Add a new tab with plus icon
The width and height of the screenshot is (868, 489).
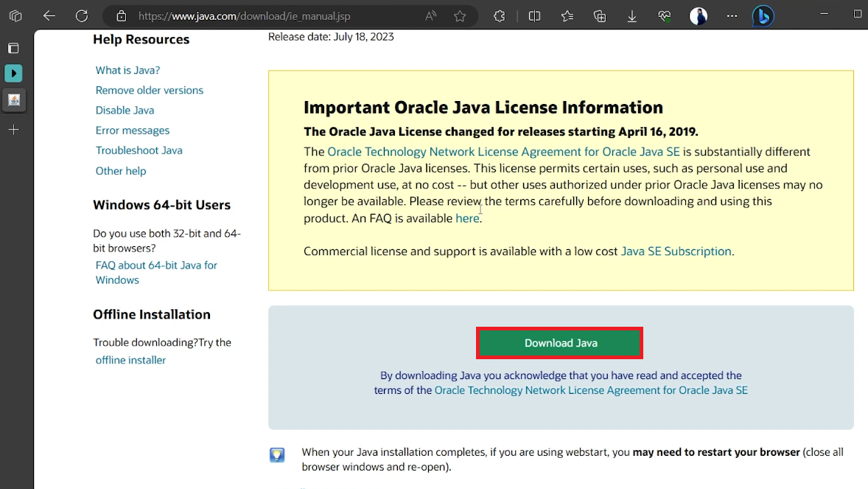point(13,130)
